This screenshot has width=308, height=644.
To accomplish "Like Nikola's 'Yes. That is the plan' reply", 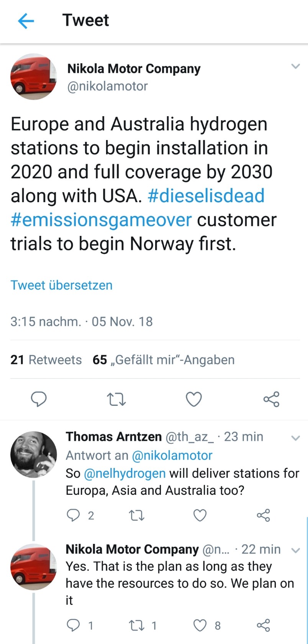I will click(200, 626).
